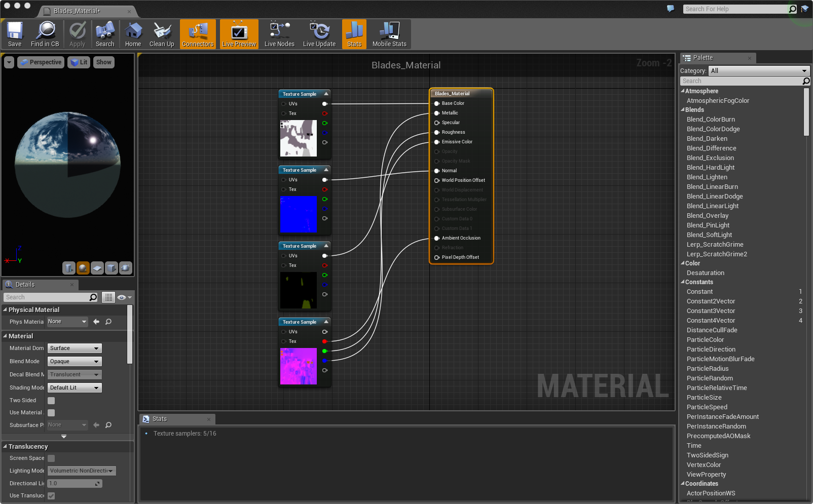Enable the Two Sided checkbox
This screenshot has width=813, height=504.
(x=51, y=401)
